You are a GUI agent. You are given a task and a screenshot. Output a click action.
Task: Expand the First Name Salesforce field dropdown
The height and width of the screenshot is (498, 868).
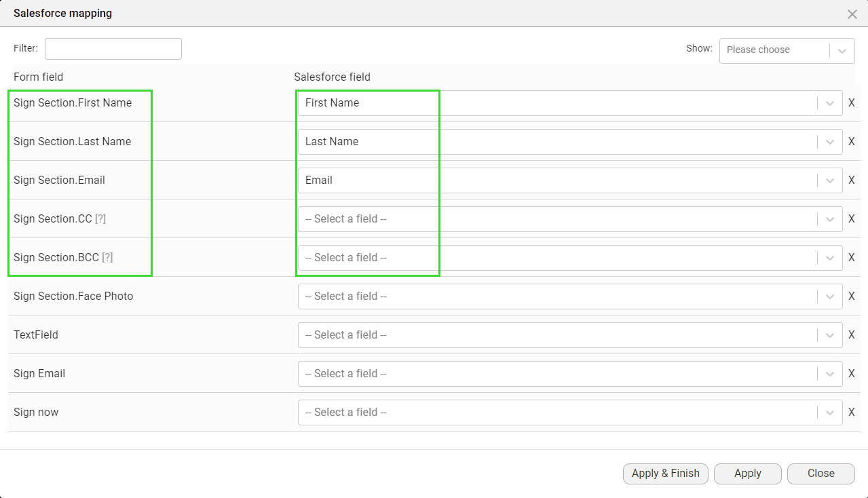point(829,102)
